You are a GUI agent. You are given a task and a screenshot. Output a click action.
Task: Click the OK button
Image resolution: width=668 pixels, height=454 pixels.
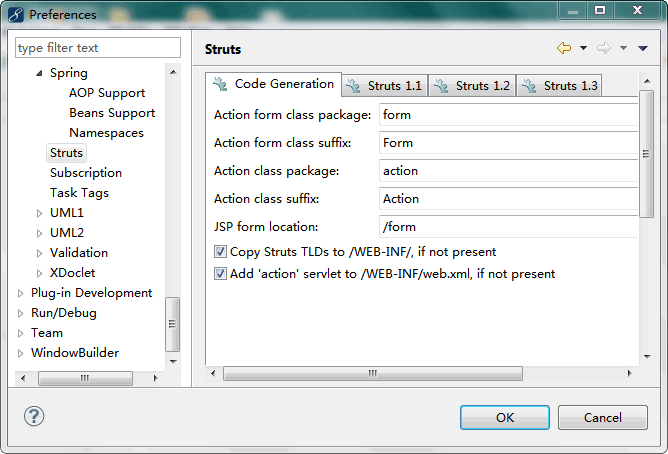click(504, 417)
